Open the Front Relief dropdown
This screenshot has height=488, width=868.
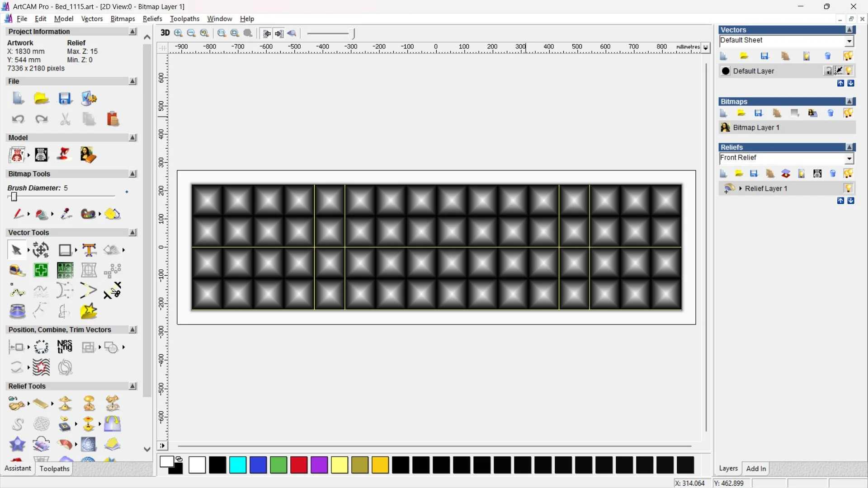coord(849,159)
